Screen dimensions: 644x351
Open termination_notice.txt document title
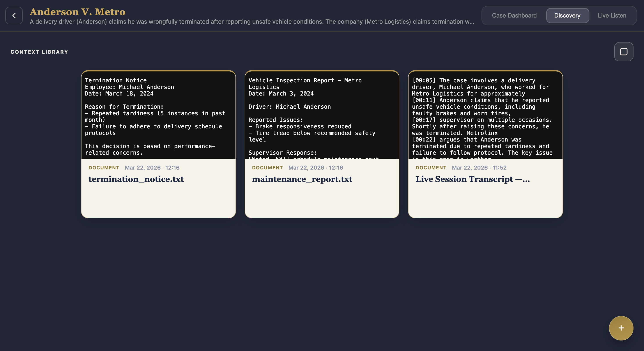[136, 179]
